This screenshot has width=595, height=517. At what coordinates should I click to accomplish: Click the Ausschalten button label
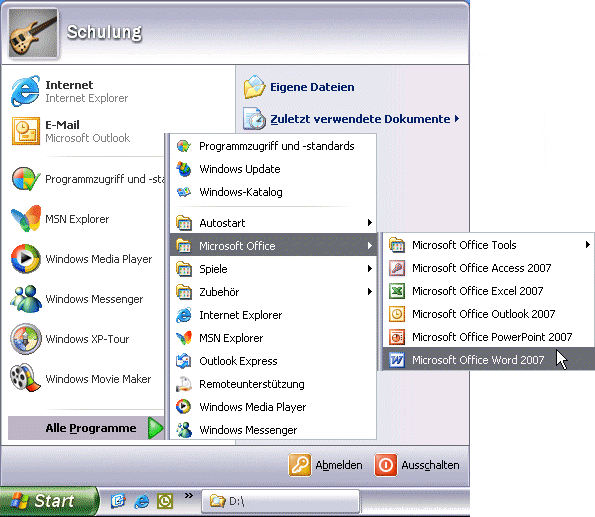click(430, 465)
